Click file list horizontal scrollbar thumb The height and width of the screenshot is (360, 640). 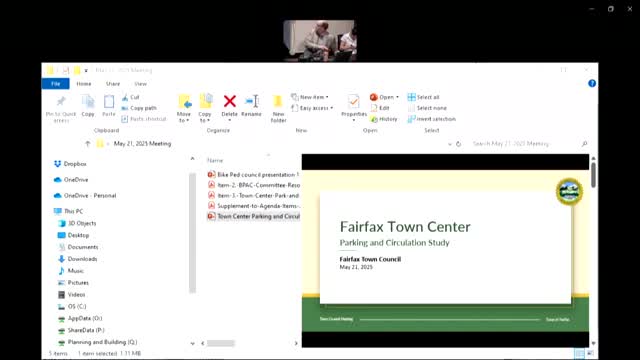pos(221,343)
